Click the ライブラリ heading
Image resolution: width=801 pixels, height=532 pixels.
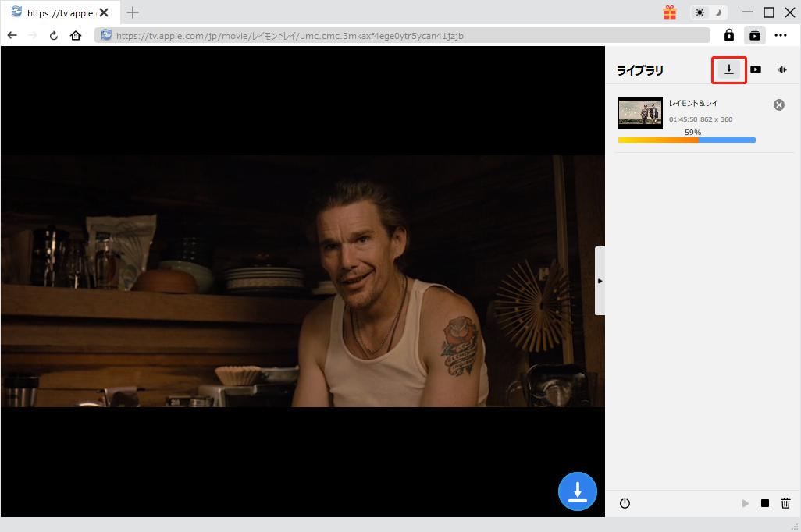[x=640, y=70]
